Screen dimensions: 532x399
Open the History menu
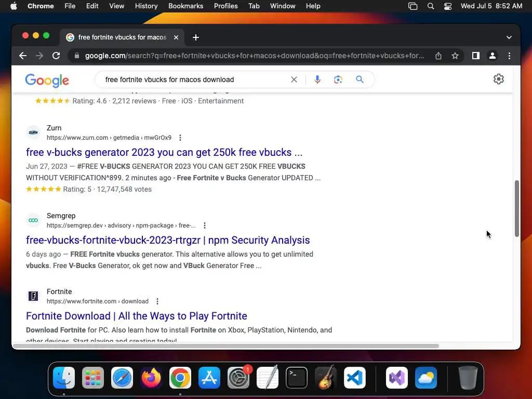(x=146, y=6)
